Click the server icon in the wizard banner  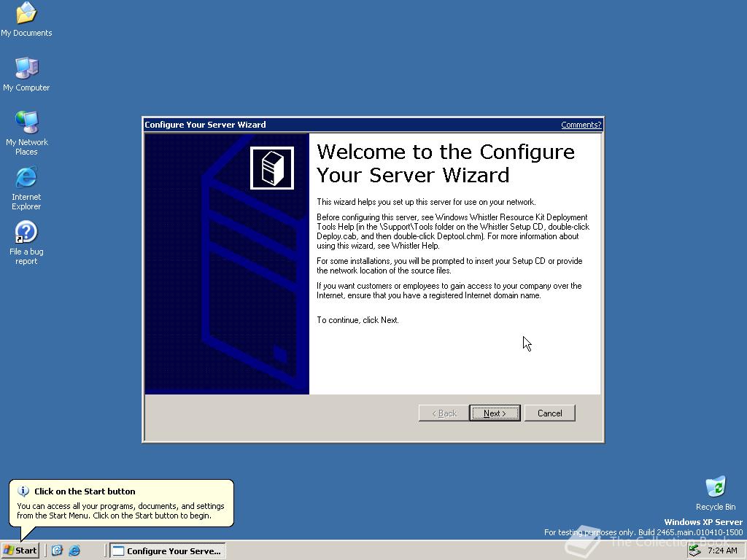pos(272,168)
